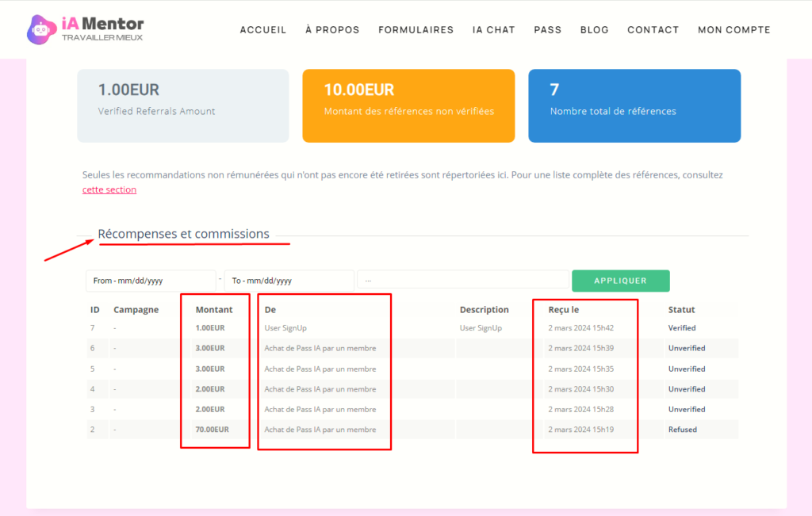Click the Campagne column header
812x516 pixels.
point(136,309)
